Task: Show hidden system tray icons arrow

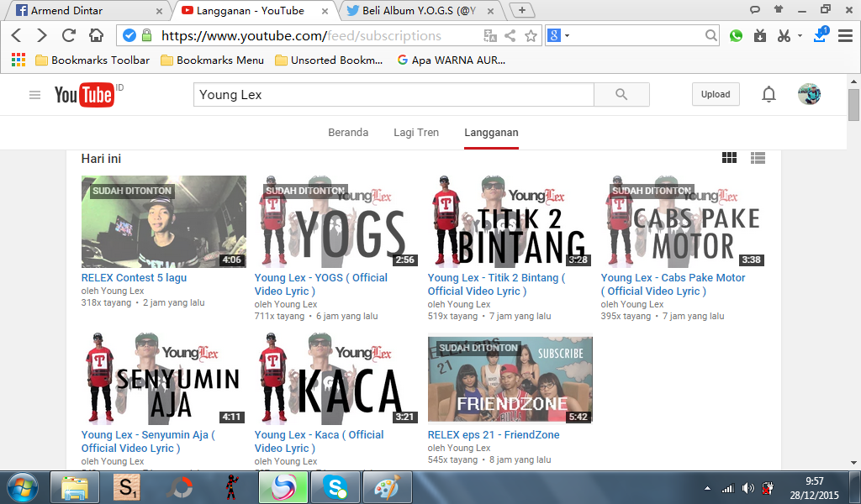Action: [x=707, y=488]
